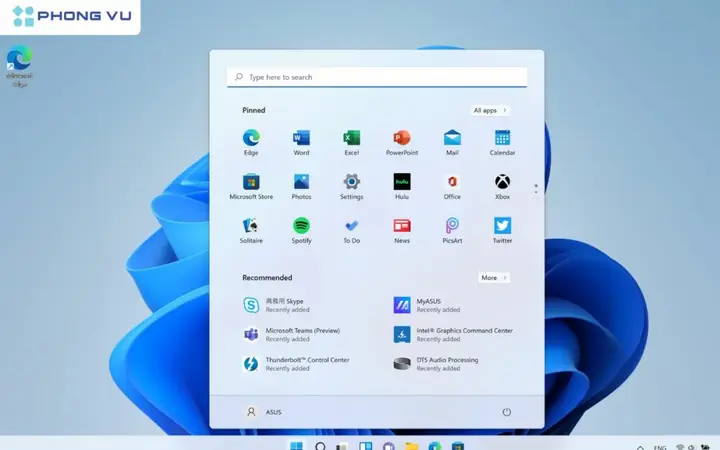Launch the Xbox app
The width and height of the screenshot is (720, 450).
click(502, 187)
